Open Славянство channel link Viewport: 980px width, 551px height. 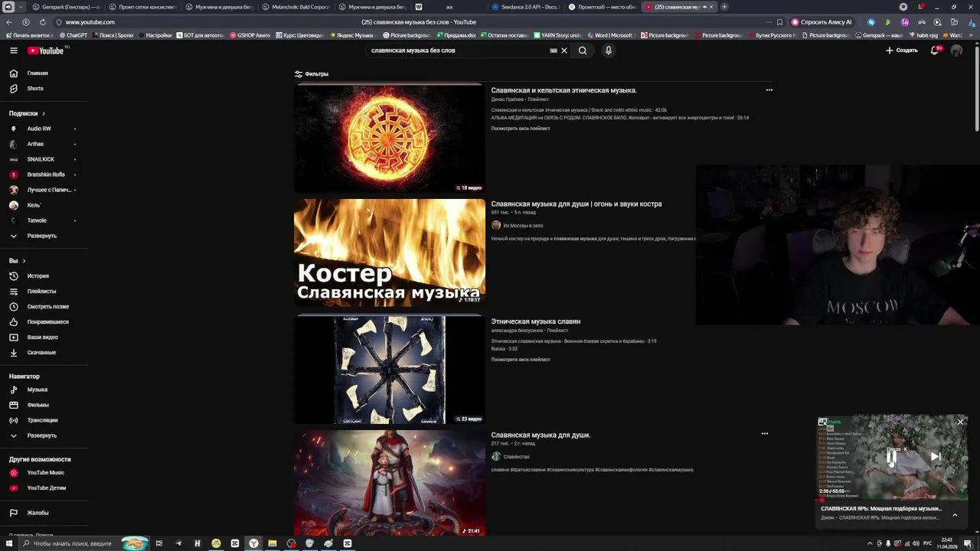[x=516, y=457]
